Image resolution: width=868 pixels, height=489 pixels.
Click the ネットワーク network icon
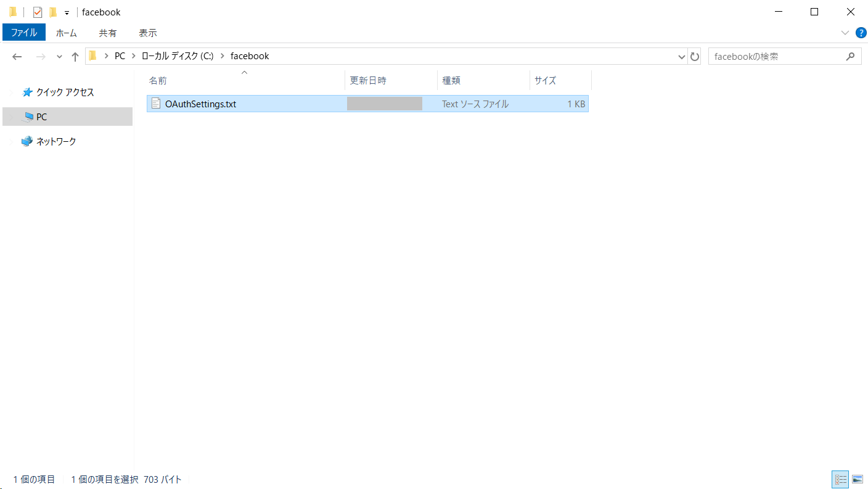(27, 141)
